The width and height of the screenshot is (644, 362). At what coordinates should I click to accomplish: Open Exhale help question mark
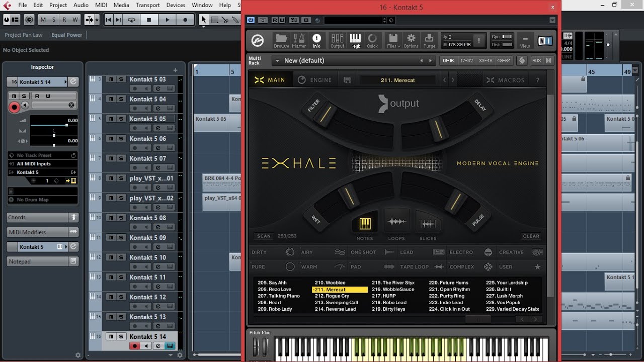point(537,80)
